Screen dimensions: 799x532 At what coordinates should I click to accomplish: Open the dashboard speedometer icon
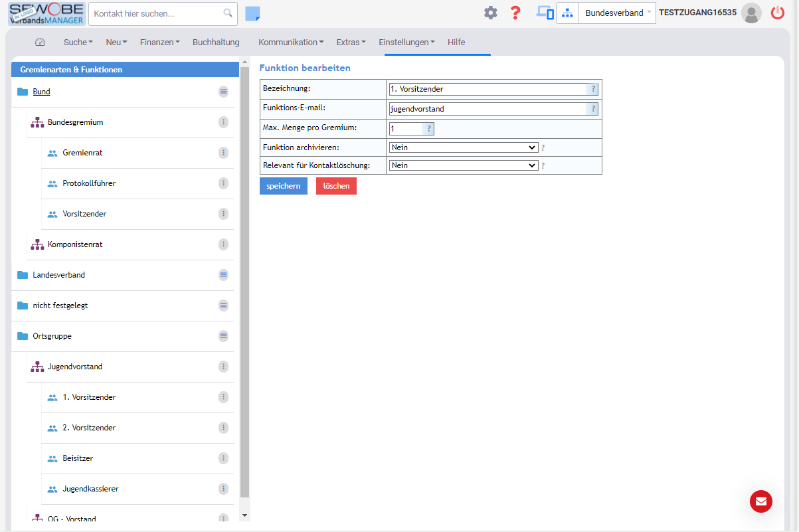(40, 43)
